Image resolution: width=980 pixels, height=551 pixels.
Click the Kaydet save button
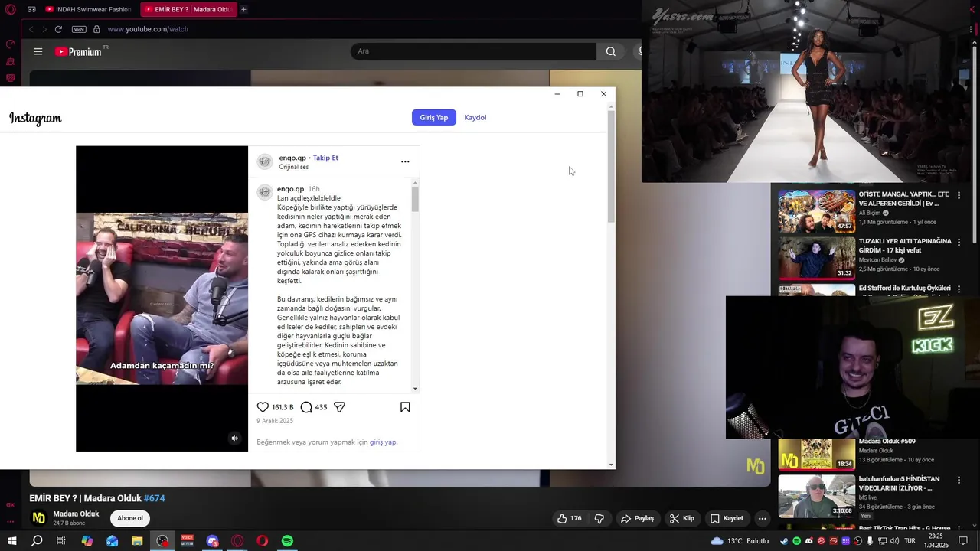[727, 518]
